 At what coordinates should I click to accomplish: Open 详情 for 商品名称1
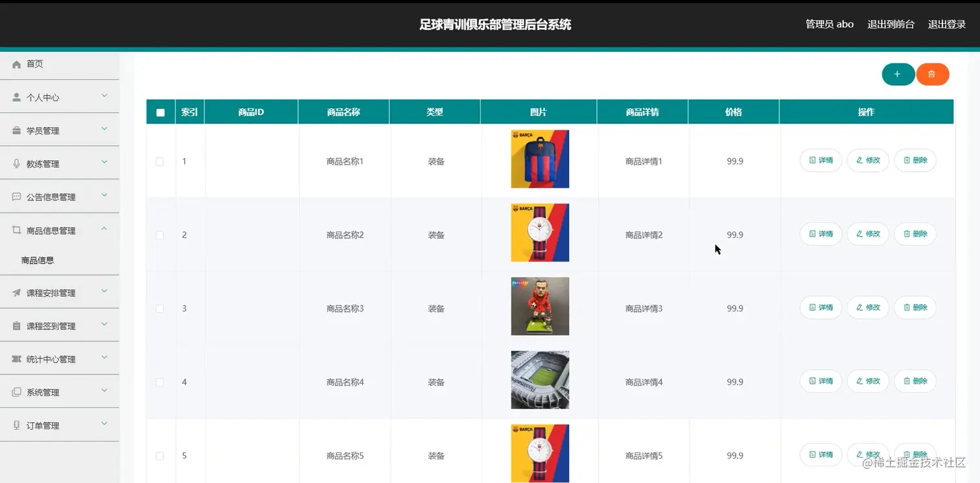pos(821,160)
